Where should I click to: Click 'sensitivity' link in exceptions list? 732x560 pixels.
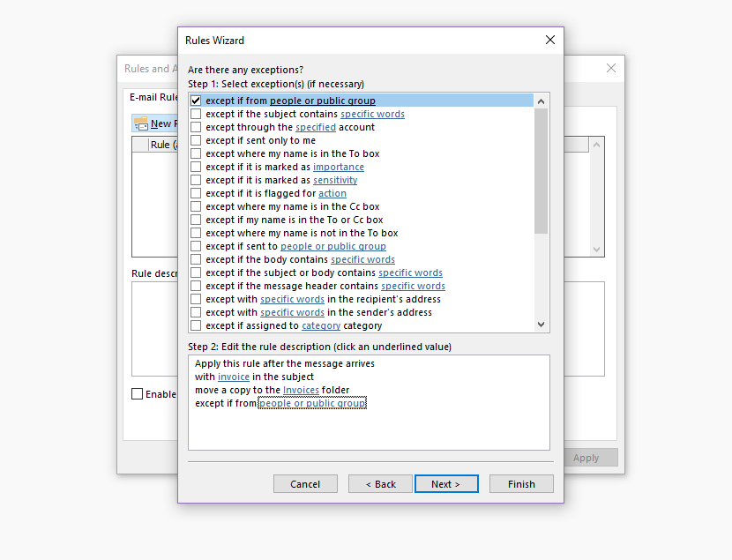tap(335, 180)
